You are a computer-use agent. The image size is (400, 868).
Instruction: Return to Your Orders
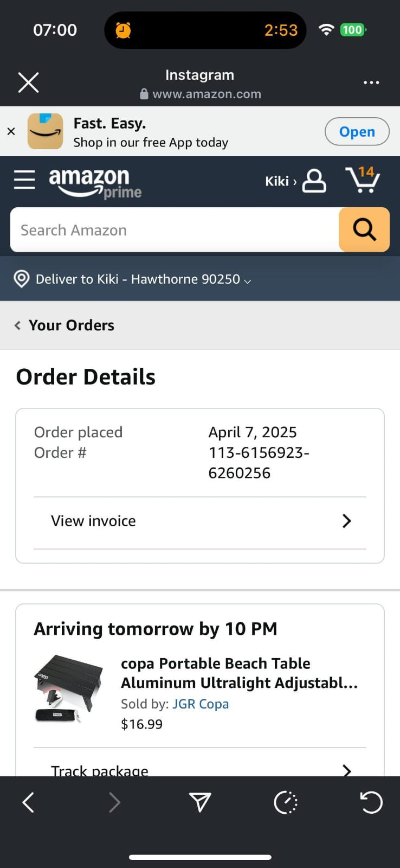pos(64,325)
